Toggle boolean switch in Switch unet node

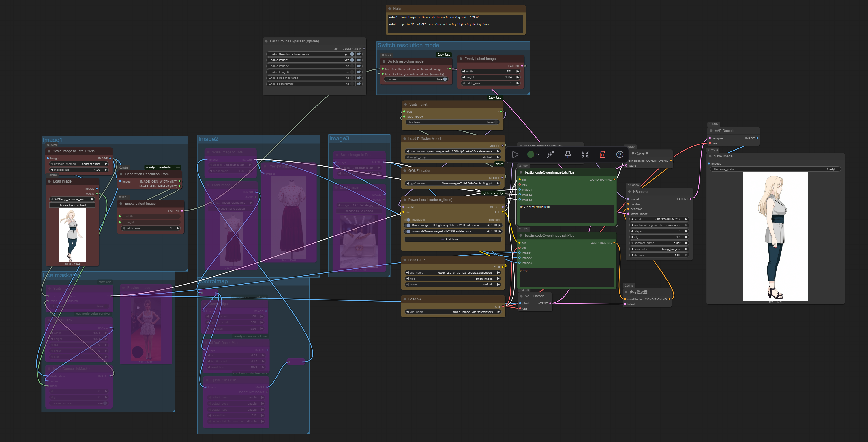pyautogui.click(x=496, y=122)
